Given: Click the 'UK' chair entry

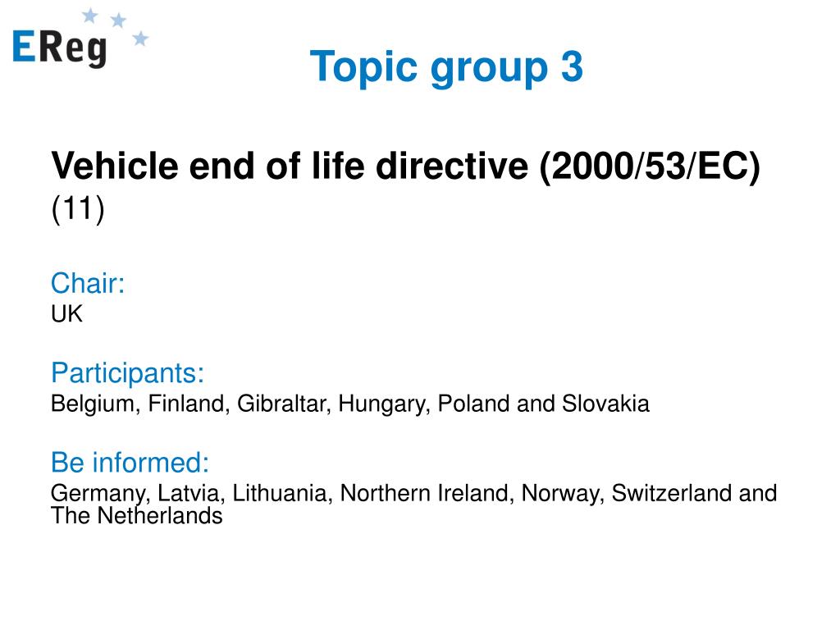Looking at the screenshot, I should point(67,314).
